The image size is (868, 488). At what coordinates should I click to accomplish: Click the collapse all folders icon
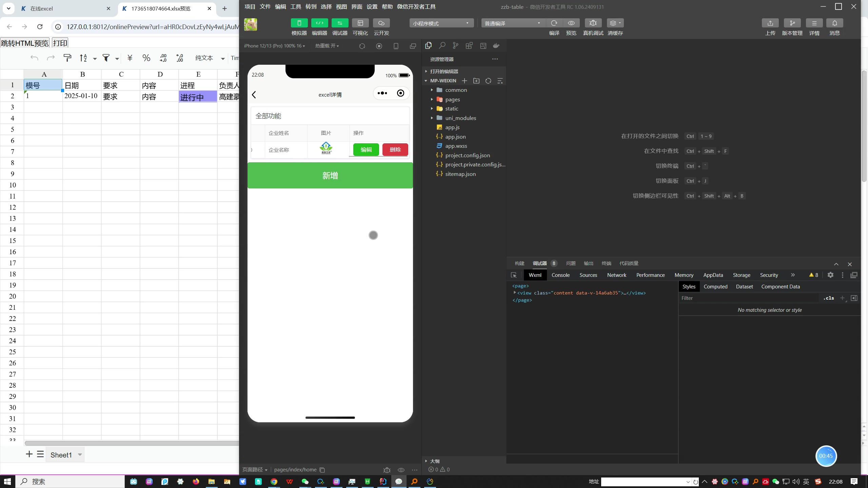click(500, 81)
